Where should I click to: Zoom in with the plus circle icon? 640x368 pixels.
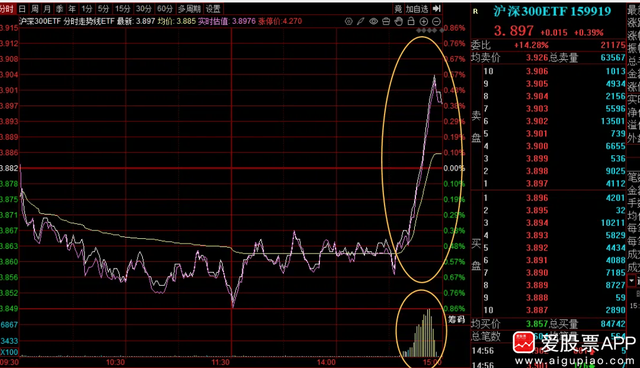(424, 21)
